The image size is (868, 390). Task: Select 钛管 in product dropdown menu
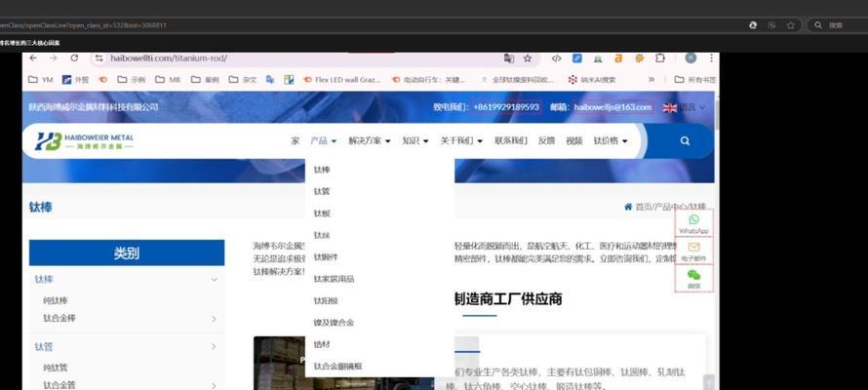pos(322,191)
